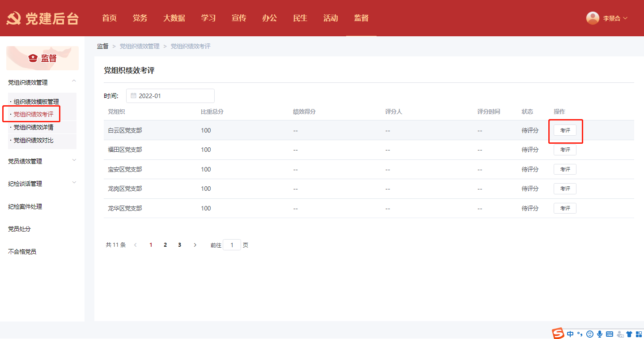This screenshot has width=644, height=339.
Task: Expand the 党员绩效管理 sidebar section
Action: pos(74,160)
